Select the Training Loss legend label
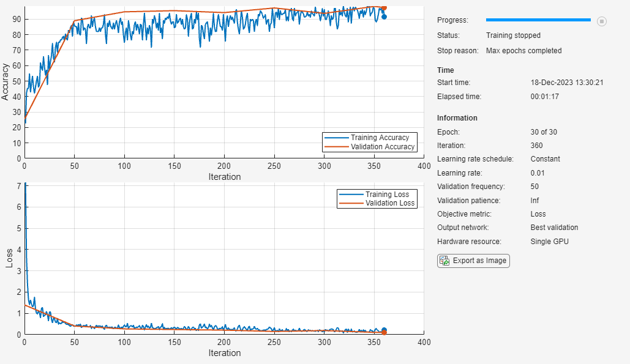630x364 pixels. (387, 195)
